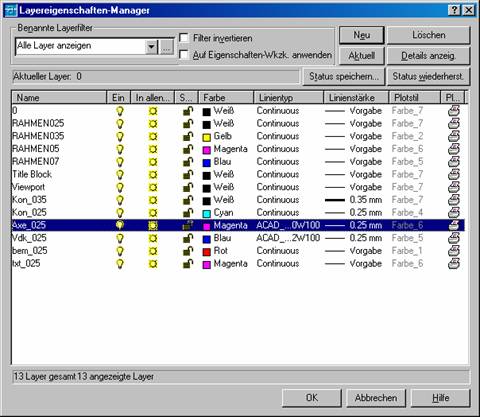Toggle sun freeze icon for txt_025
Screen dimensions: 480x417
(153, 264)
